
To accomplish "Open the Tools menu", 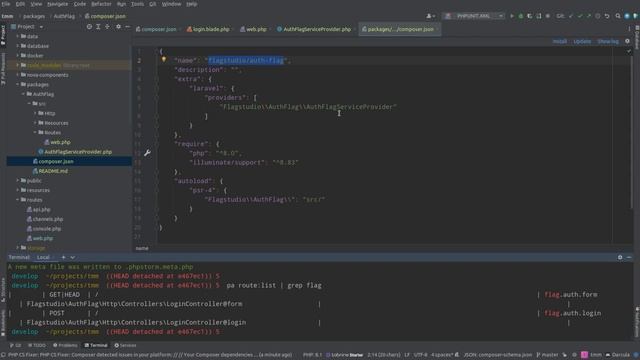I will coord(137,4).
